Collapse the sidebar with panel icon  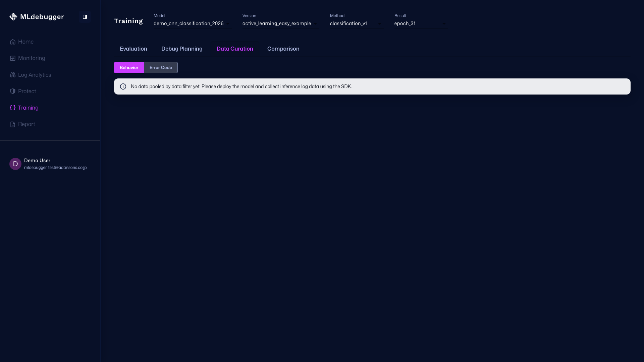point(85,17)
